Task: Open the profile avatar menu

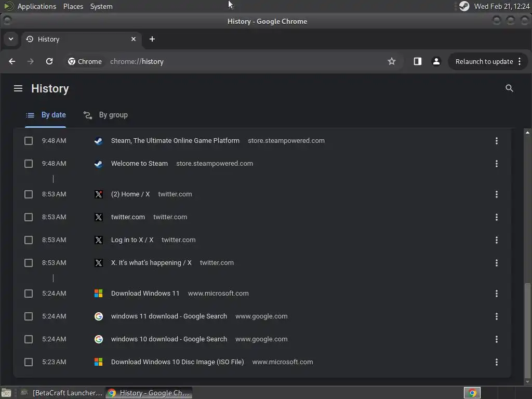Action: tap(436, 61)
